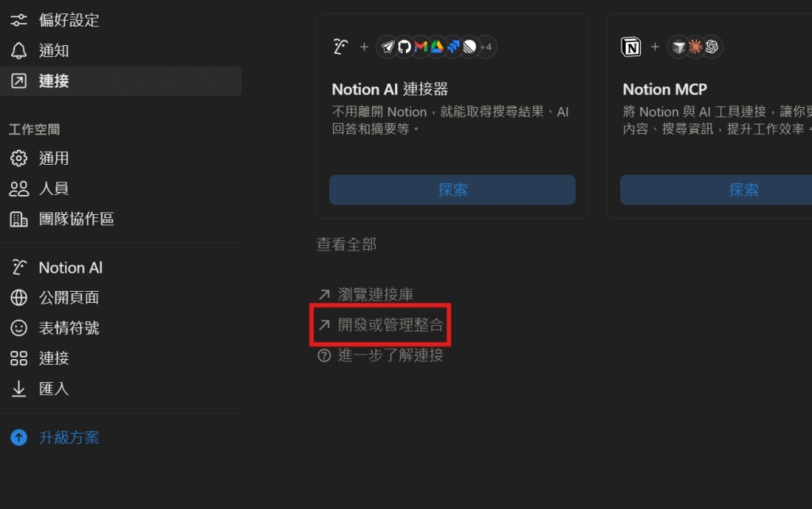Click the 升級方案 upgrade arrow icon
812x509 pixels.
19,438
